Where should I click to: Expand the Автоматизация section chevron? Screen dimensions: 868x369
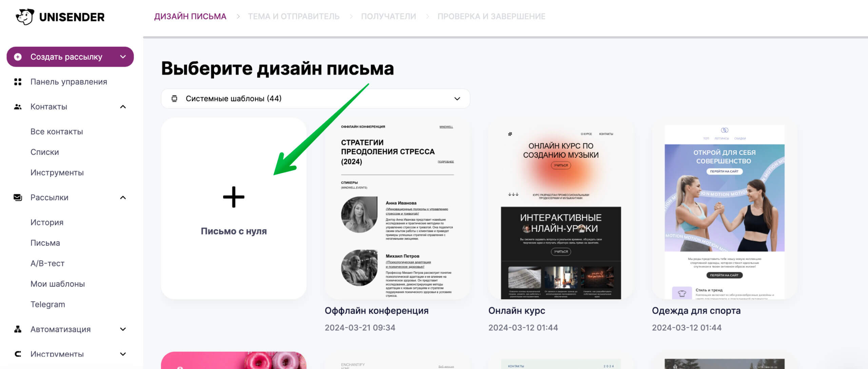point(123,329)
